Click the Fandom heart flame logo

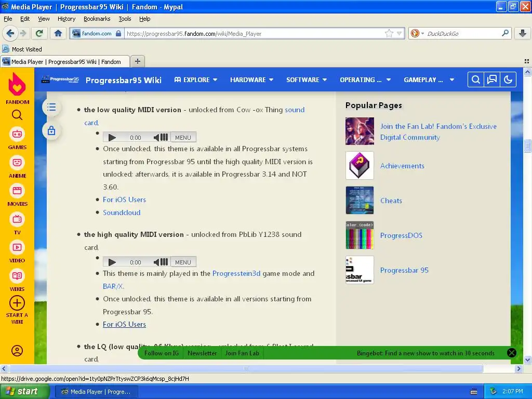tap(17, 85)
